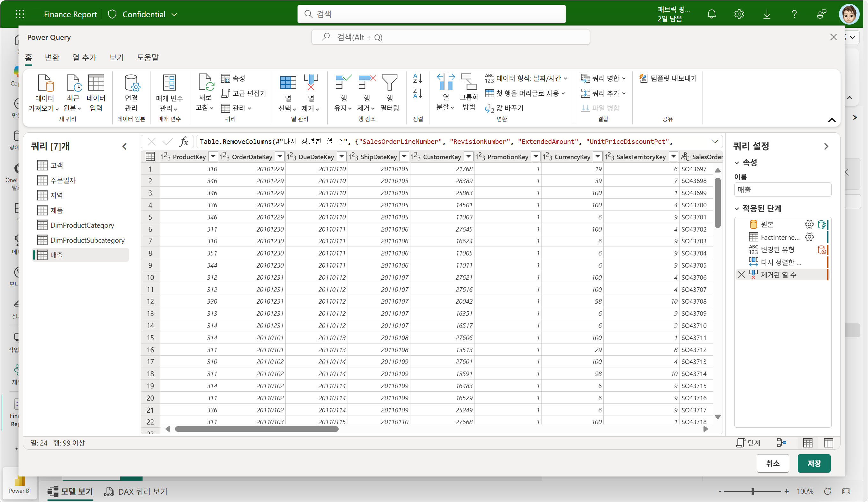Click the sort ascending (A-Z) icon
Viewport: 868px width, 502px height.
(417, 78)
